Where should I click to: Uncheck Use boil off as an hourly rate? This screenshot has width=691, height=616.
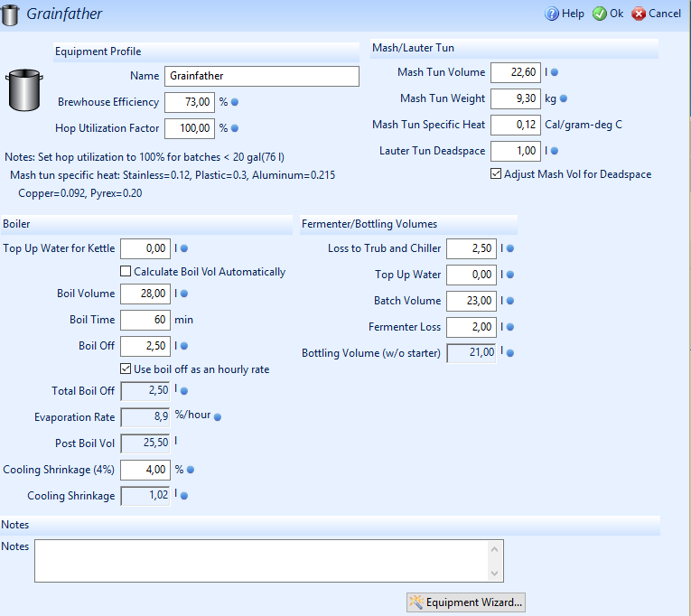(126, 369)
